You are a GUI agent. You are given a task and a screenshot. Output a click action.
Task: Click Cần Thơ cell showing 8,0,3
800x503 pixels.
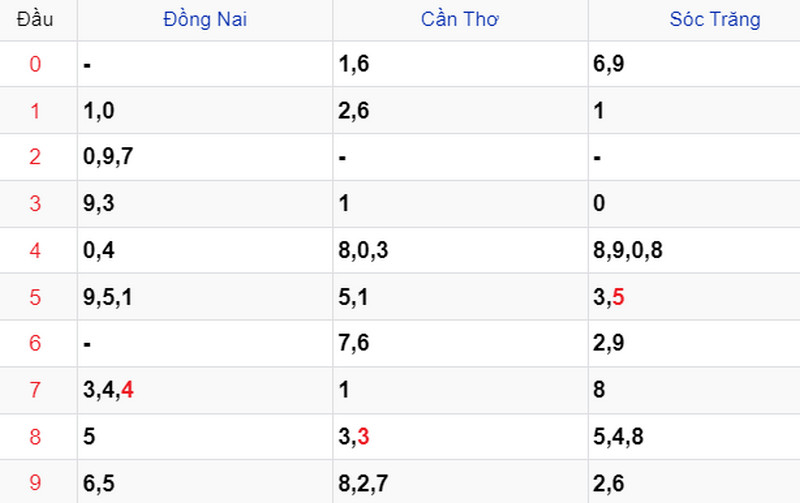(x=460, y=250)
